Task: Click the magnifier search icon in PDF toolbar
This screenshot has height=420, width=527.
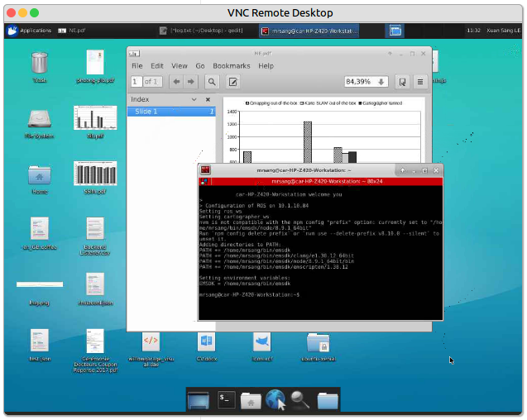Action: coord(212,82)
